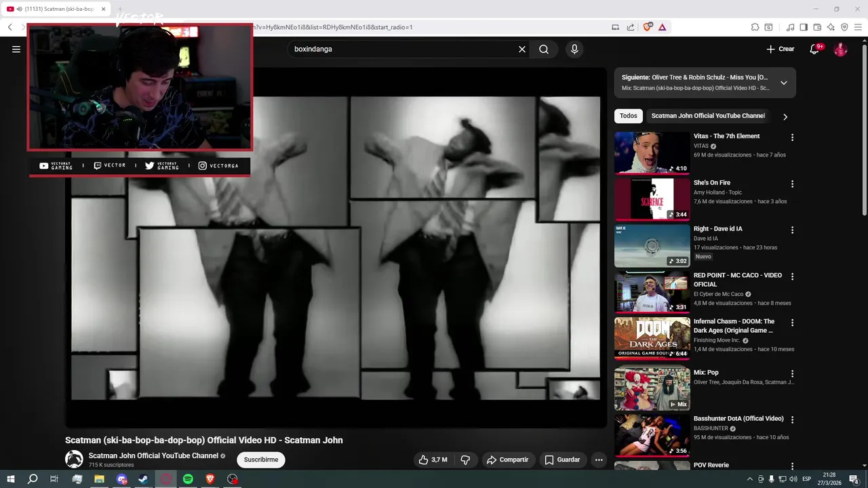Click the Right - Dave id IA title

[x=717, y=229]
